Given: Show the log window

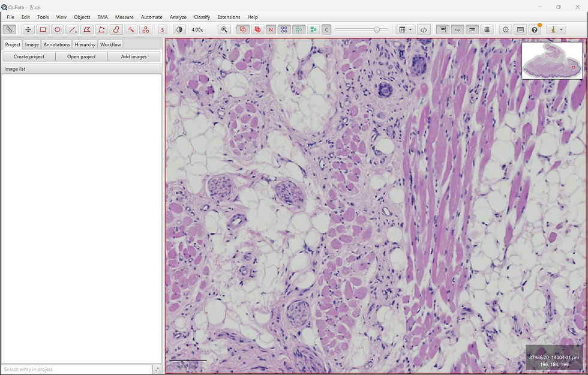Looking at the screenshot, I should pos(520,29).
